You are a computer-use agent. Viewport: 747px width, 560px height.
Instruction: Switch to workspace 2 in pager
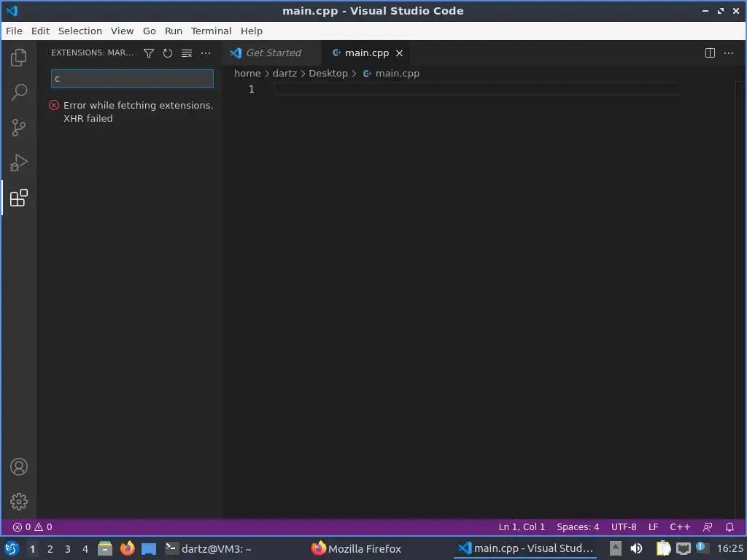point(50,549)
